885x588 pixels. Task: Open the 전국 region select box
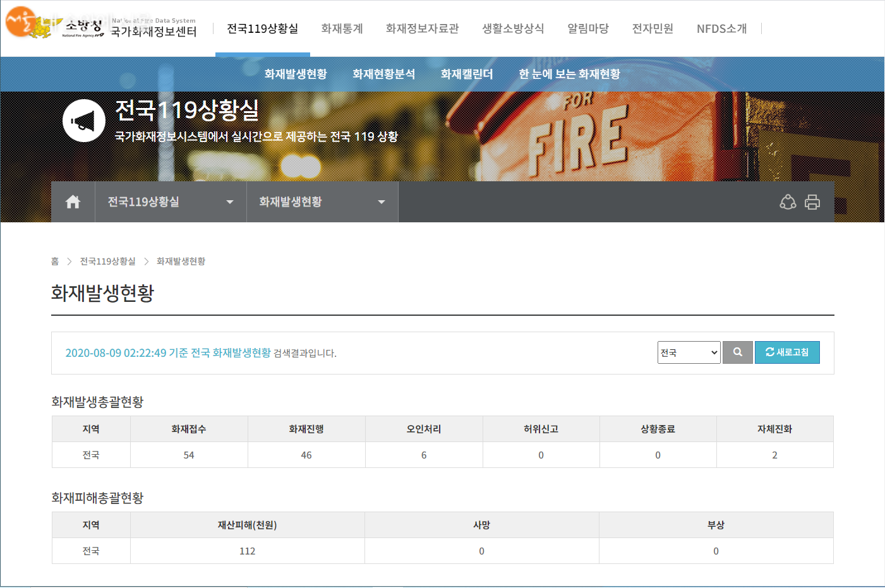point(689,352)
